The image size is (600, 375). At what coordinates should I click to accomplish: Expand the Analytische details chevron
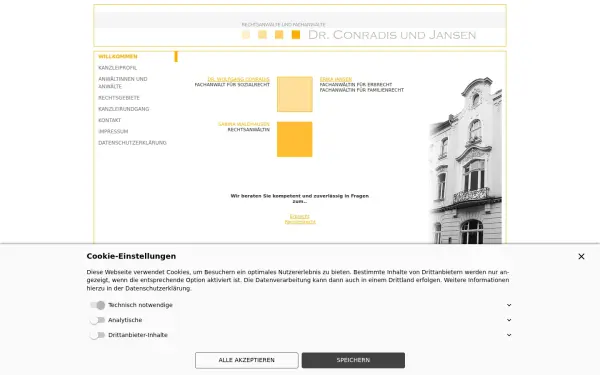[x=509, y=320]
